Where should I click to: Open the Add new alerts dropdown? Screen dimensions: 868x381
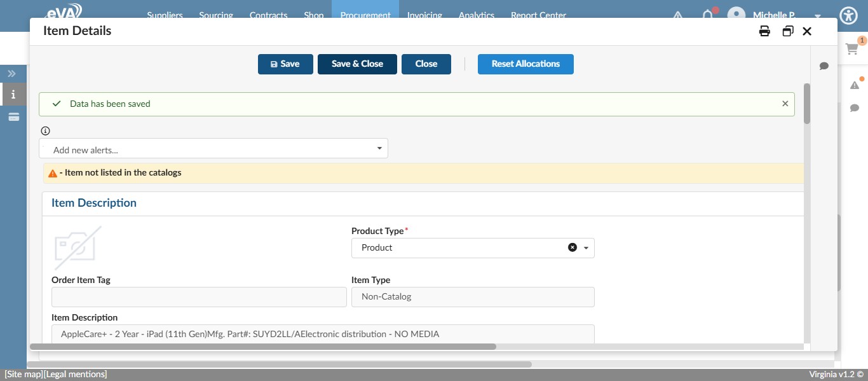pyautogui.click(x=214, y=149)
